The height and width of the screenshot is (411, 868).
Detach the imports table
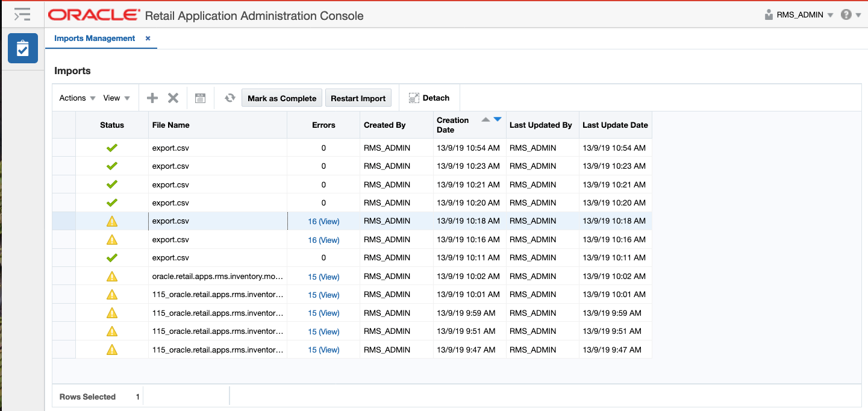click(429, 97)
